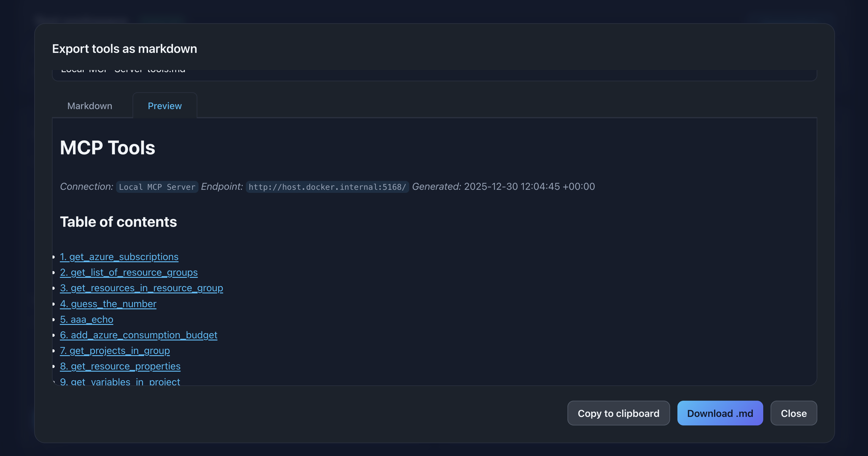Viewport: 868px width, 456px height.
Task: Select the Local MCP Server connection badge
Action: (x=157, y=186)
